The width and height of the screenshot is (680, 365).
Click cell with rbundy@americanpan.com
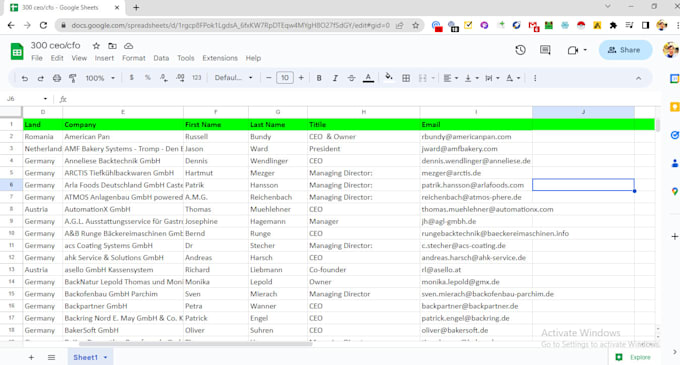[x=476, y=137]
